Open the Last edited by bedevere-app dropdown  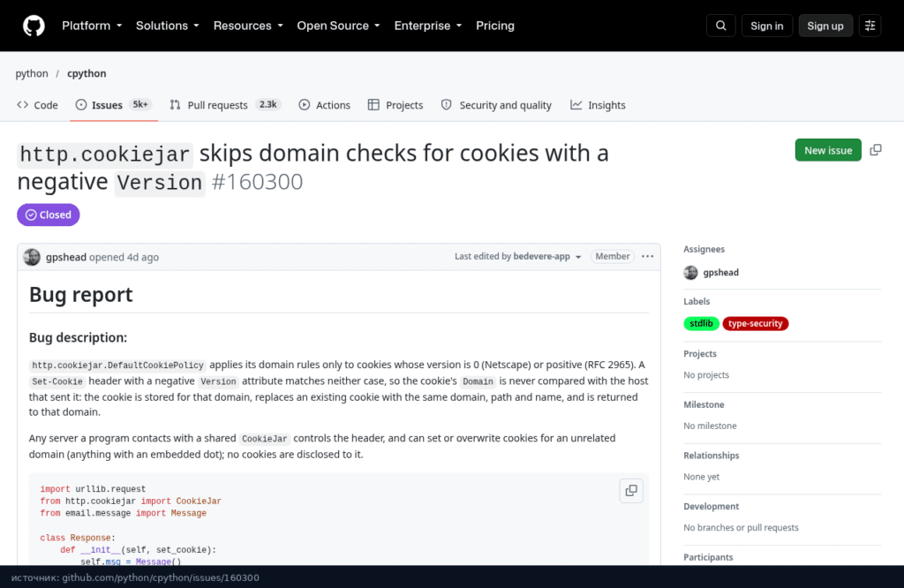click(517, 257)
